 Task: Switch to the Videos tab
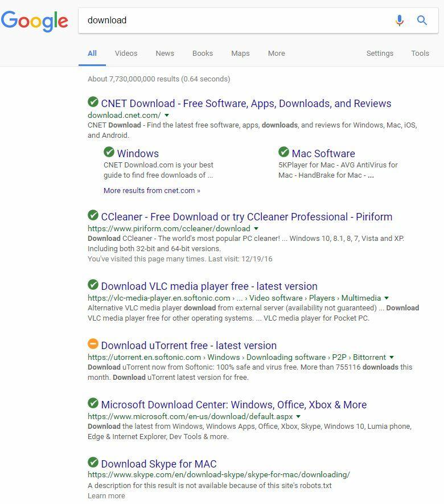126,54
